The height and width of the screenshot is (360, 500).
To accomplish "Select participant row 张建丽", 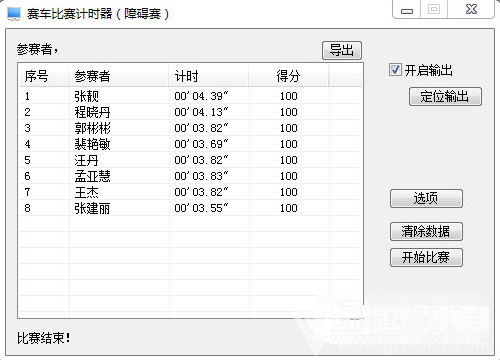I will [190, 208].
